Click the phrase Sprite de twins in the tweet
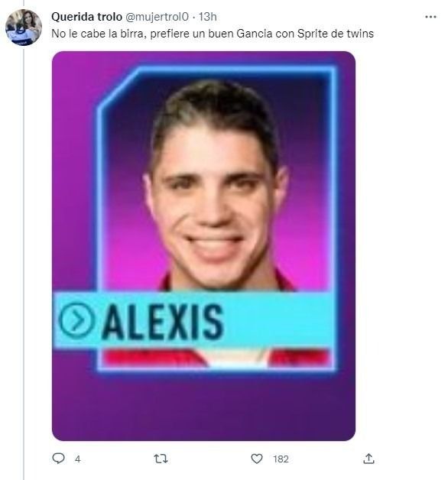Image resolution: width=448 pixels, height=480 pixels. [x=336, y=34]
